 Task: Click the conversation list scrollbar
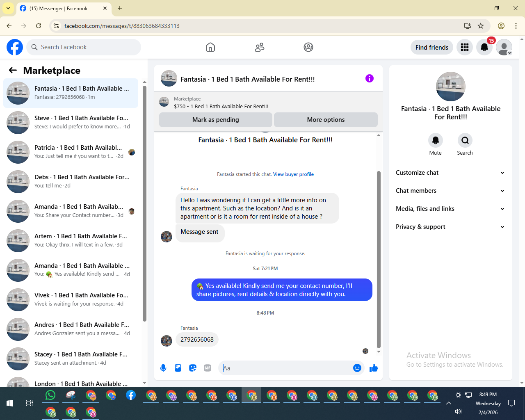[144, 203]
